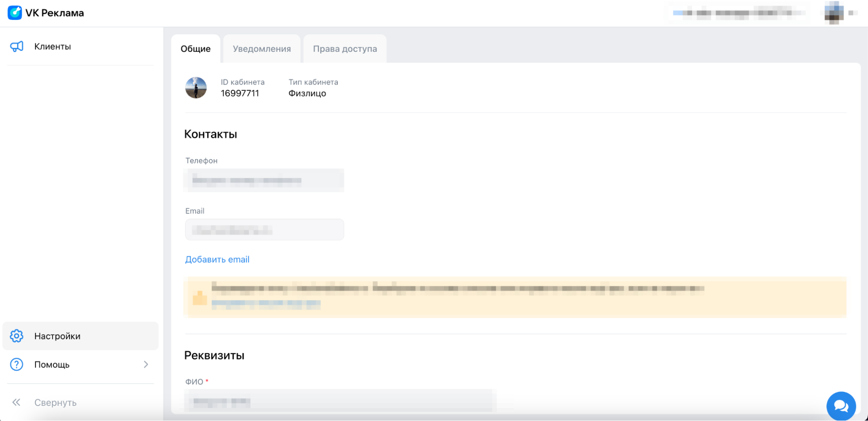Click the Email input field

point(264,230)
